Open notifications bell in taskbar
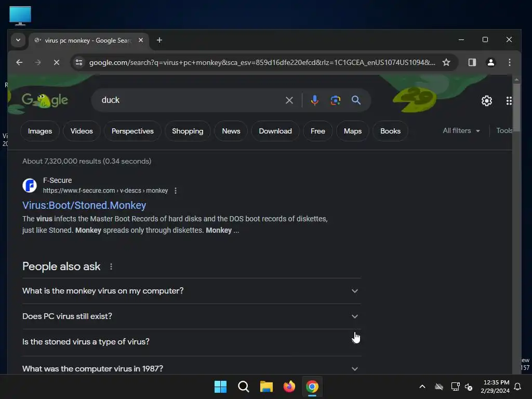Image resolution: width=532 pixels, height=399 pixels. point(517,387)
